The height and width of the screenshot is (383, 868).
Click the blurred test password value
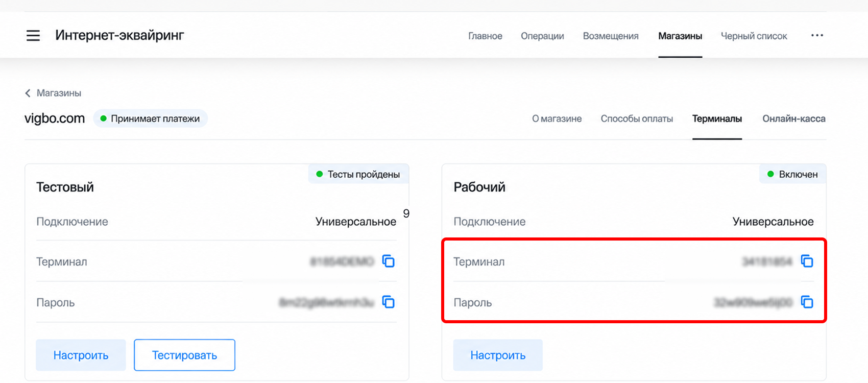click(x=327, y=302)
